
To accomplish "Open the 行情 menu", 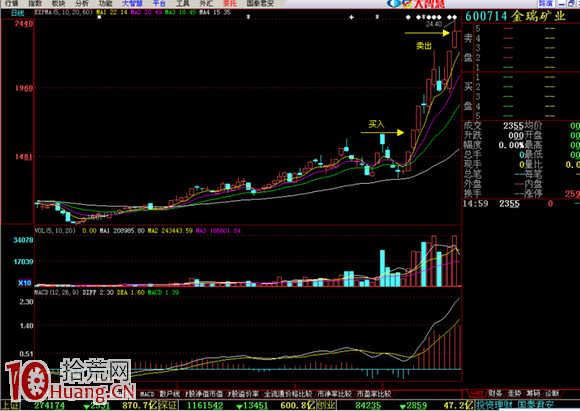I will tap(11, 3).
